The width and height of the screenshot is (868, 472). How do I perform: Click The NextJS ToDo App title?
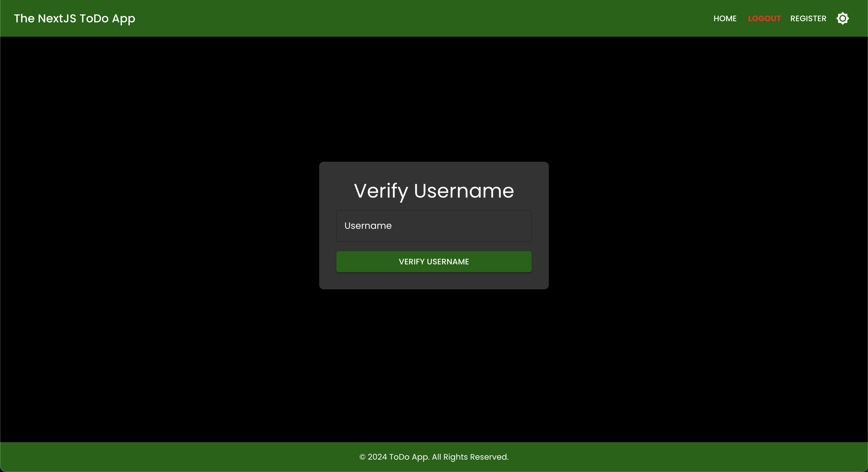point(74,19)
